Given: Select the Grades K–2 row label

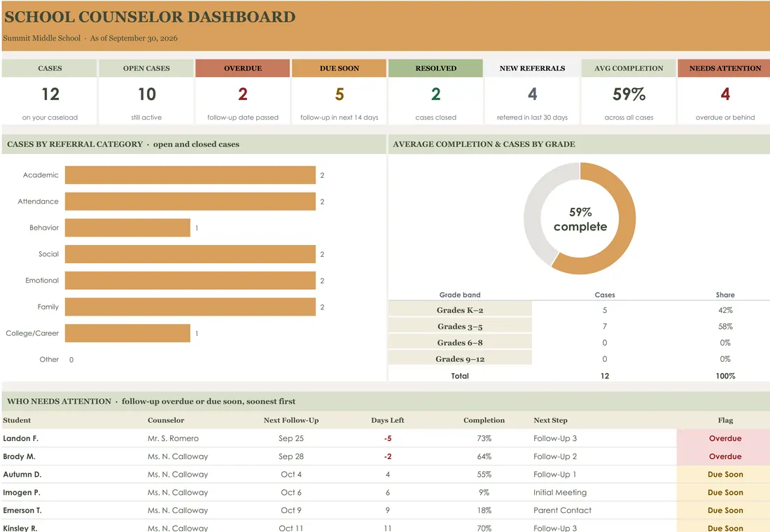Looking at the screenshot, I should click(460, 310).
